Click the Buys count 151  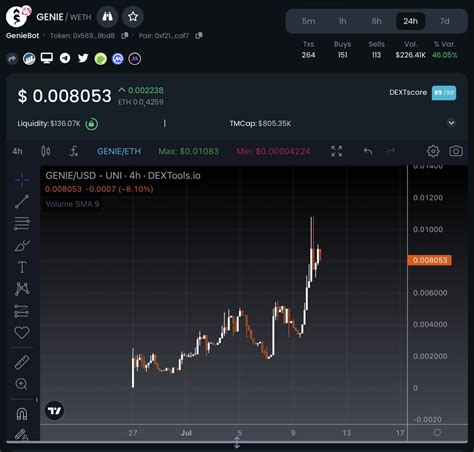[x=342, y=55]
